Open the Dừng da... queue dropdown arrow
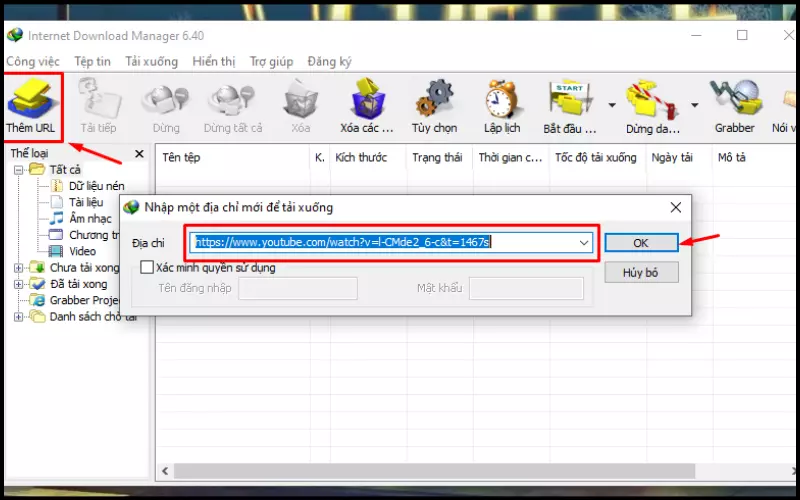The image size is (800, 500). (694, 105)
